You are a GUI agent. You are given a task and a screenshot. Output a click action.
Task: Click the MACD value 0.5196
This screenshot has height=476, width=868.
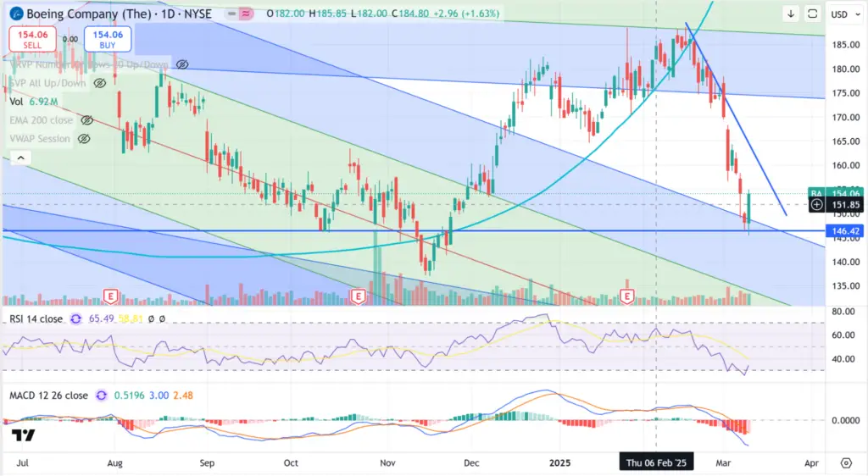tap(129, 396)
